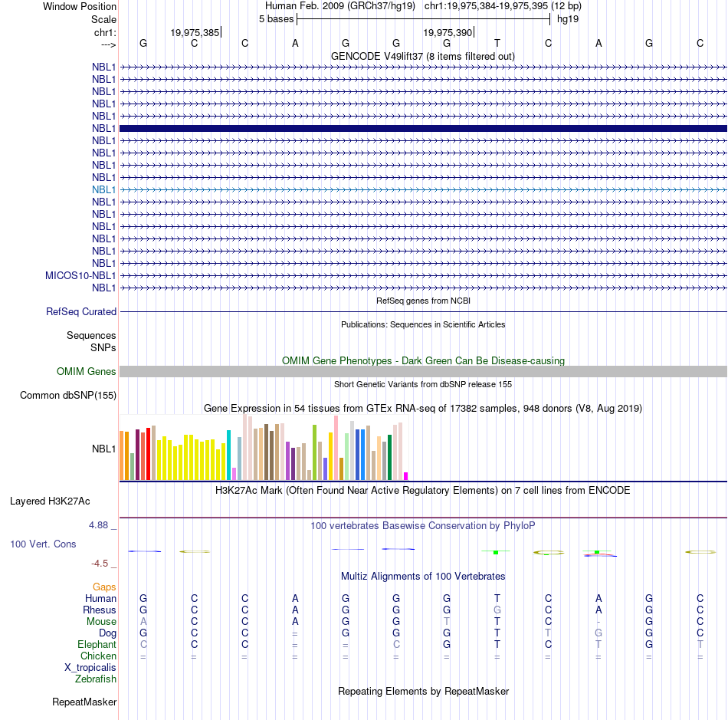Click the 'Common dbSNP(155)' track label
728x720 pixels.
click(67, 396)
